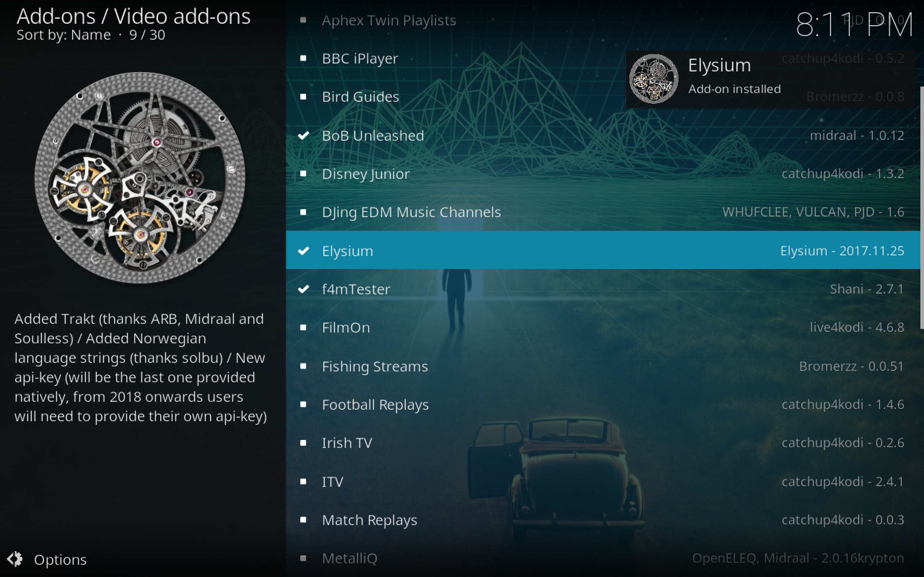Toggle the f4mTester enabled checkbox
This screenshot has height=577, width=924.
point(305,288)
